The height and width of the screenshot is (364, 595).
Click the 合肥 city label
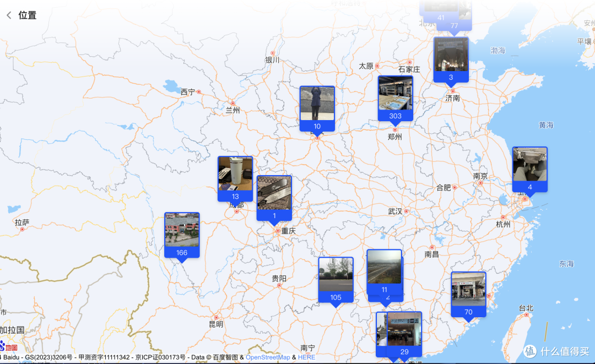[x=443, y=187]
